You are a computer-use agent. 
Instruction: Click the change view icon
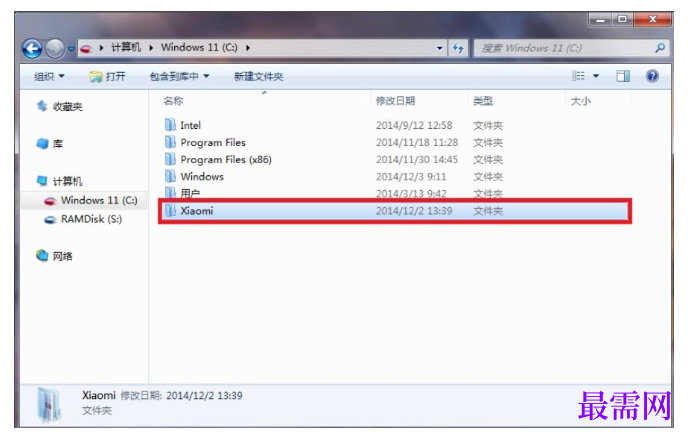[x=578, y=76]
